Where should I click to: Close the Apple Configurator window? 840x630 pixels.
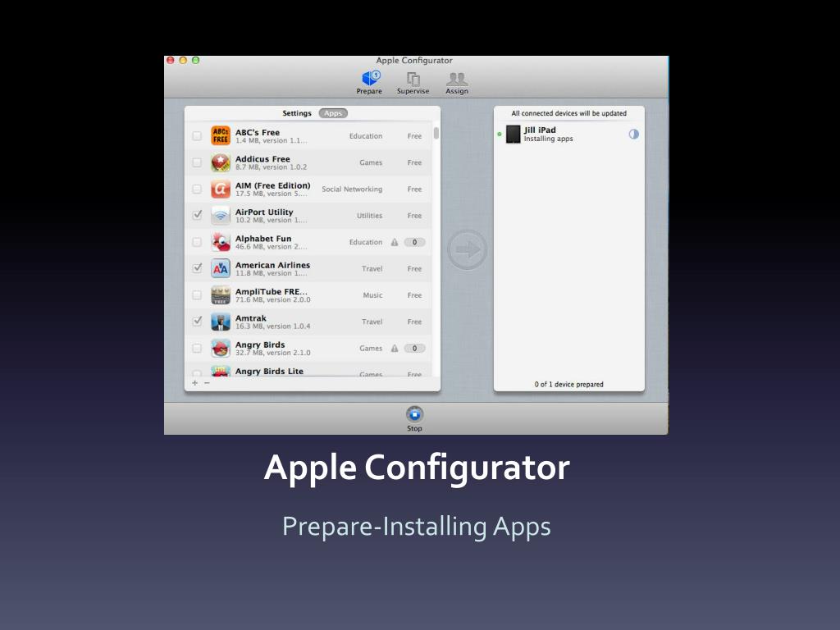171,61
